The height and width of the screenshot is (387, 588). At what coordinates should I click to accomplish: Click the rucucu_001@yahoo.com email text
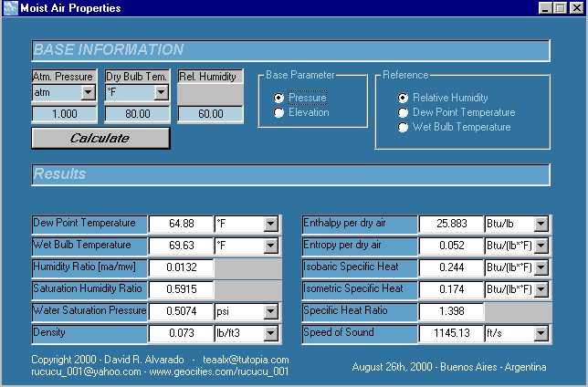[x=86, y=371]
